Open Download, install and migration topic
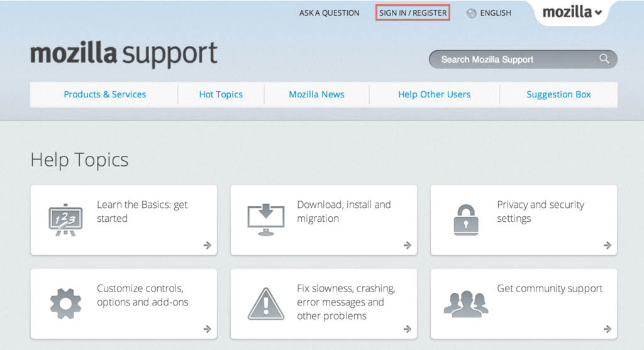 pyautogui.click(x=324, y=220)
